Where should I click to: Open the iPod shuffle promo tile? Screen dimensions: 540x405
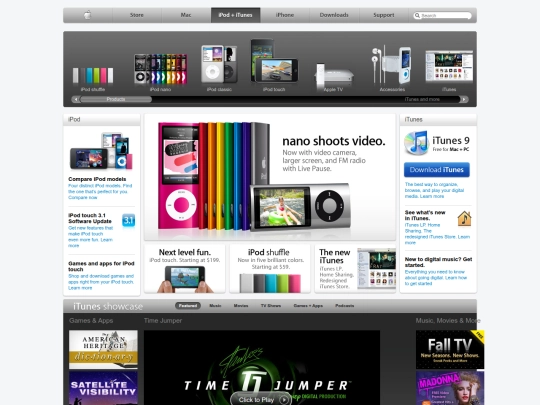pyautogui.click(x=270, y=269)
